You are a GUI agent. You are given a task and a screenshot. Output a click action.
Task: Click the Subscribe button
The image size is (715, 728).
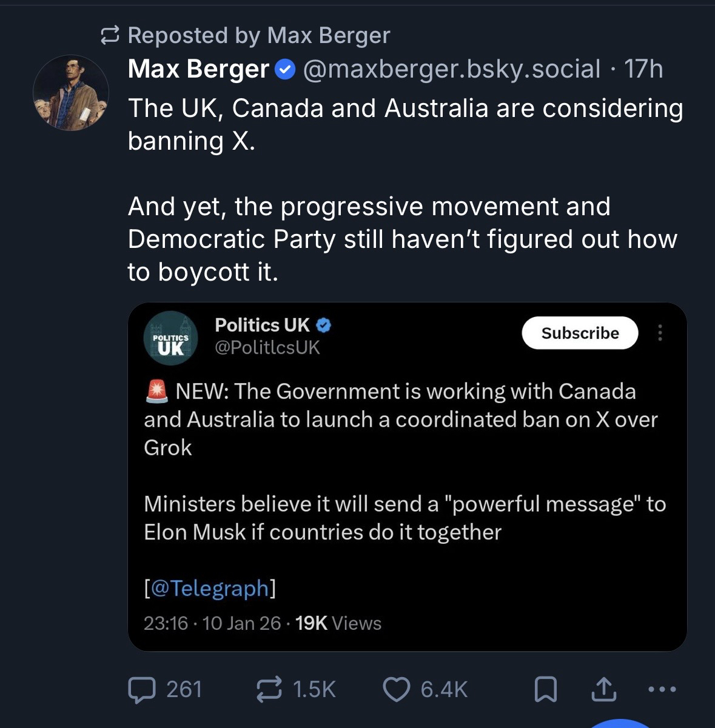(580, 333)
